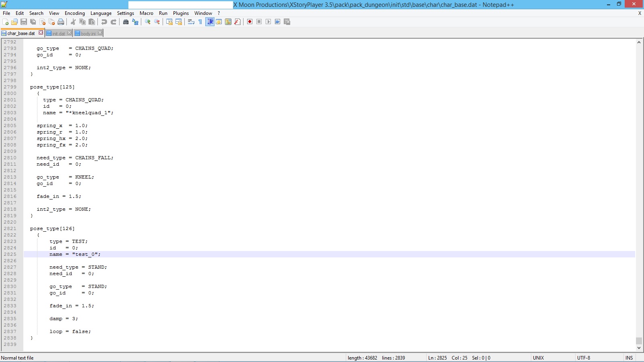Image resolution: width=644 pixels, height=362 pixels.
Task: Click the Copy toolbar icon
Action: point(83,22)
